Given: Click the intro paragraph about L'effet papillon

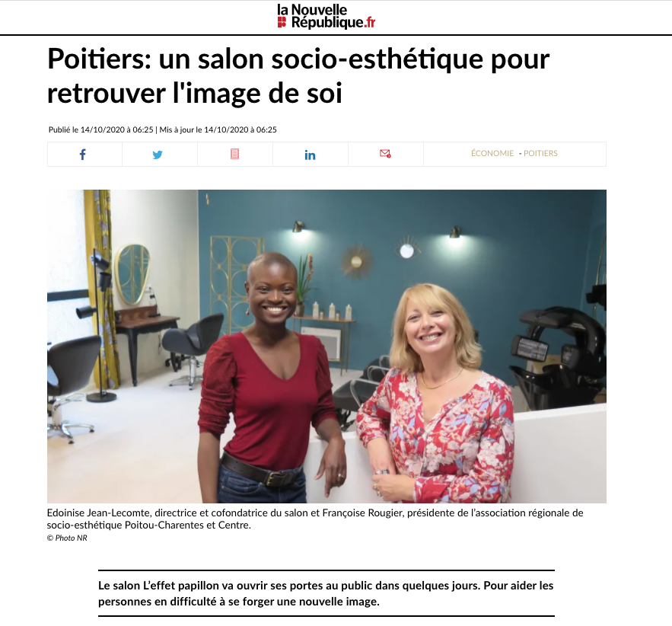Looking at the screenshot, I should pyautogui.click(x=326, y=593).
